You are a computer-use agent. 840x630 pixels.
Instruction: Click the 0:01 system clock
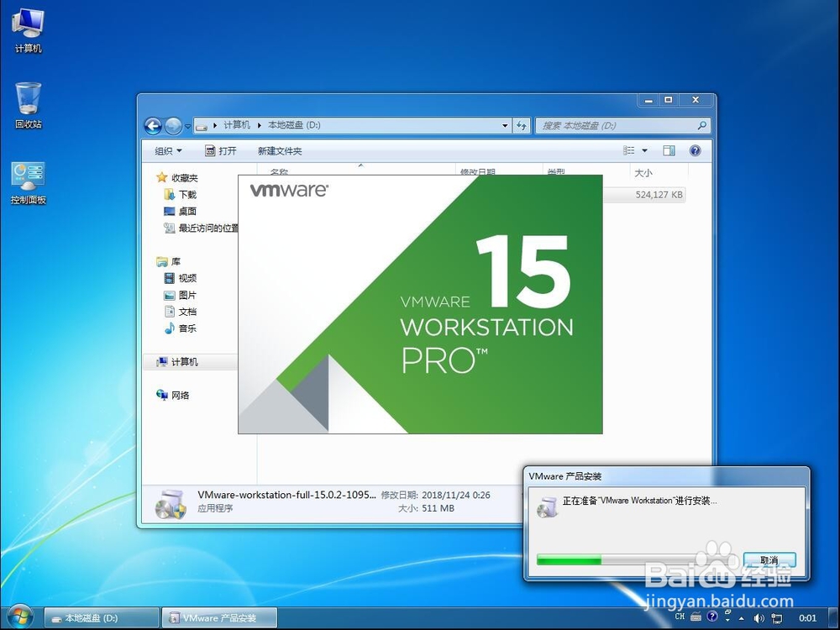(x=808, y=618)
